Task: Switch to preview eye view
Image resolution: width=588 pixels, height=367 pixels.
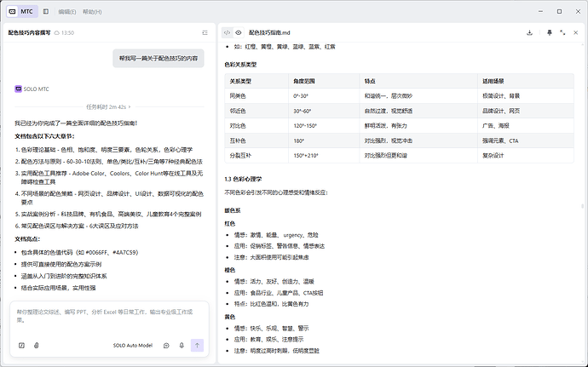Action: pos(239,32)
